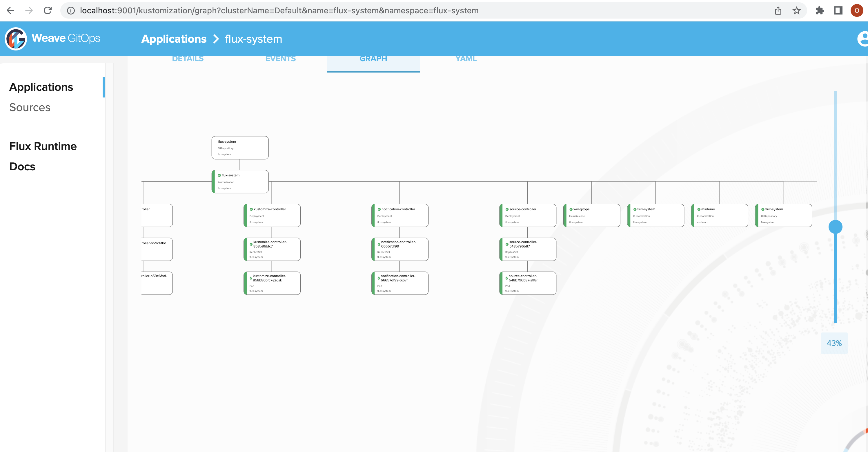Screen dimensions: 868x452
Task: Select the msdemo Kustomization node
Action: (x=720, y=215)
